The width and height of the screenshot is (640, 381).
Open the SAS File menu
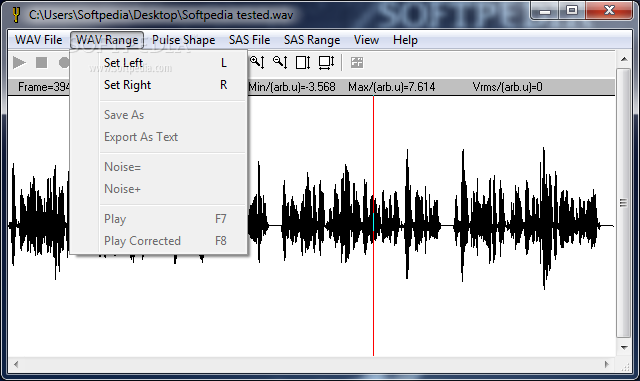[x=249, y=40]
